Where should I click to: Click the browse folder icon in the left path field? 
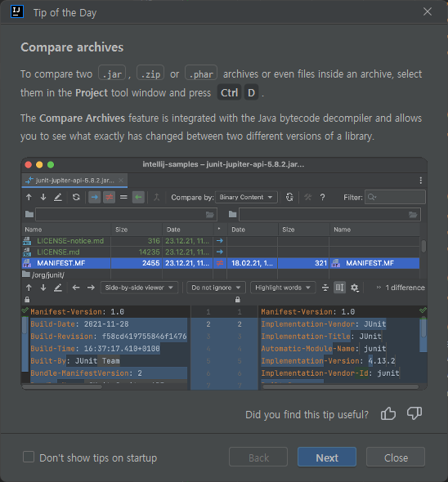point(210,215)
